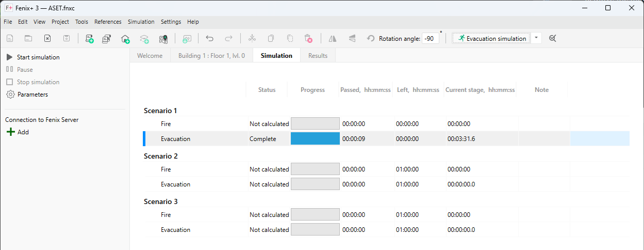Click the Save toolbar icon

(67, 38)
